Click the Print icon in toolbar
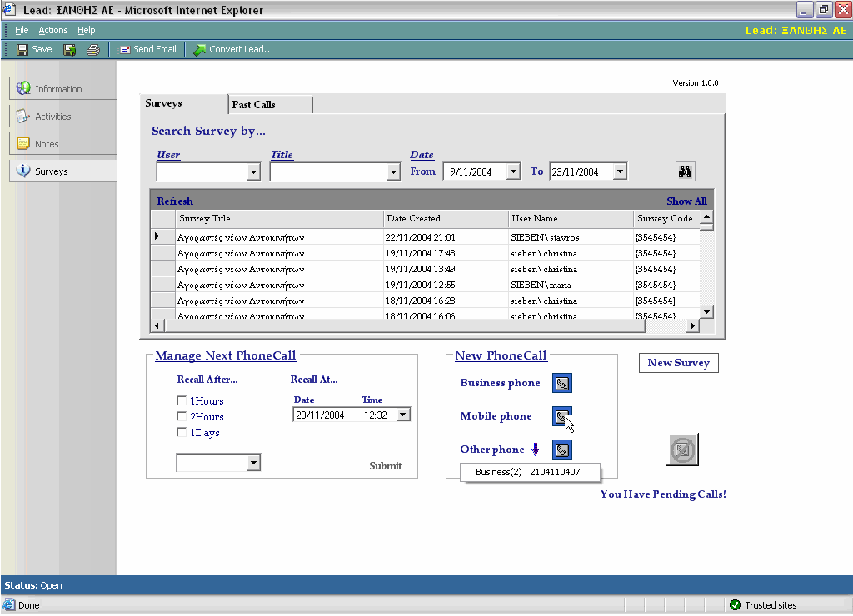The image size is (853, 616). pyautogui.click(x=93, y=50)
